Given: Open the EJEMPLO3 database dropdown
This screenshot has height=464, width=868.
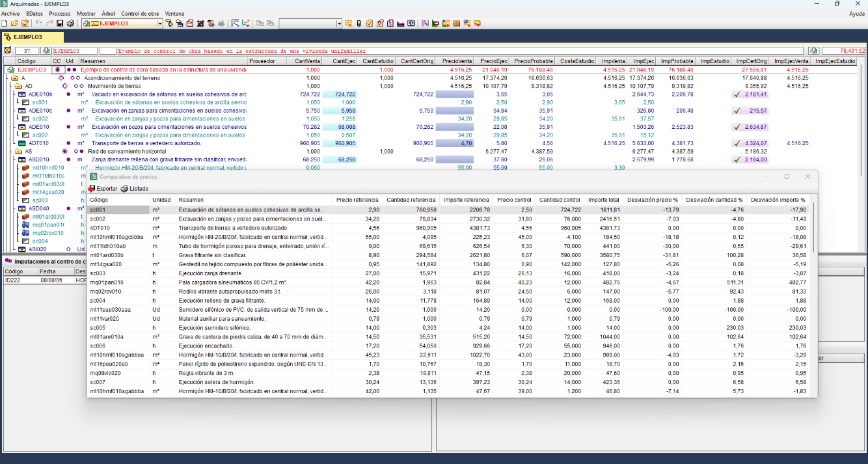Looking at the screenshot, I should click(x=159, y=23).
